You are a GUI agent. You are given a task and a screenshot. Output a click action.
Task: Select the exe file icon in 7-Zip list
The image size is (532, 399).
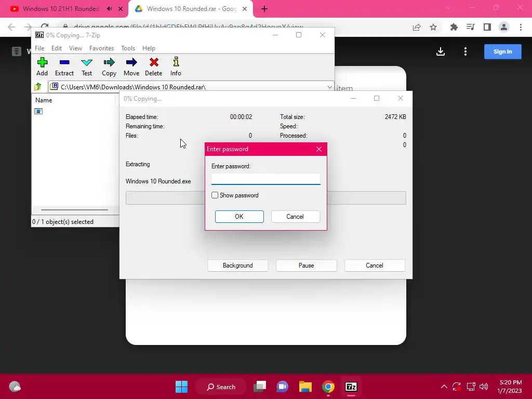[x=38, y=111]
